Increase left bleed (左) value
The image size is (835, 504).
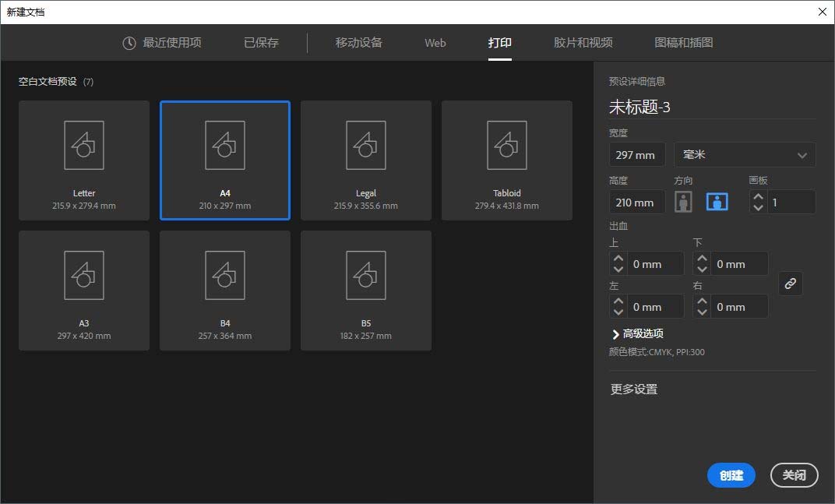pos(618,301)
